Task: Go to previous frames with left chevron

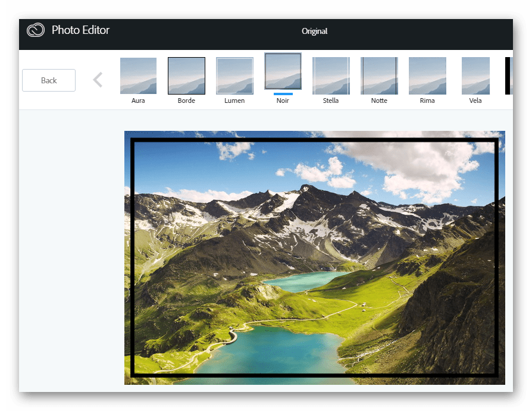Action: (98, 80)
